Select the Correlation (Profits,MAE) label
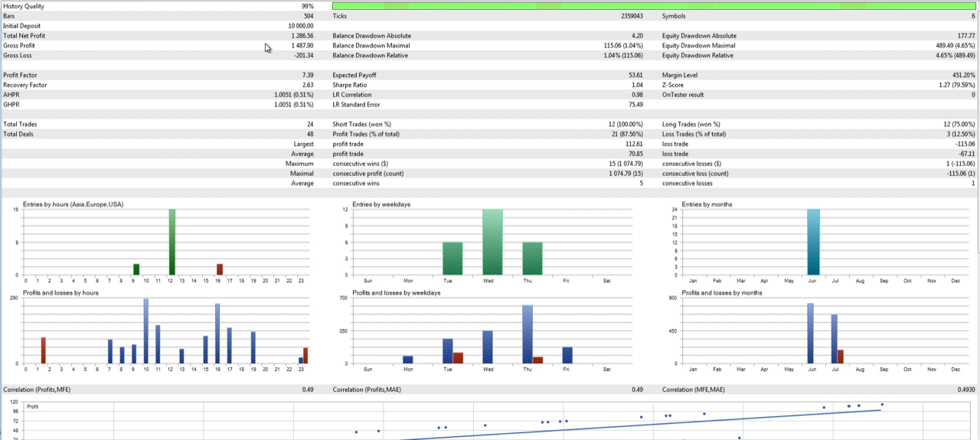The height and width of the screenshot is (440, 980). pyautogui.click(x=369, y=389)
